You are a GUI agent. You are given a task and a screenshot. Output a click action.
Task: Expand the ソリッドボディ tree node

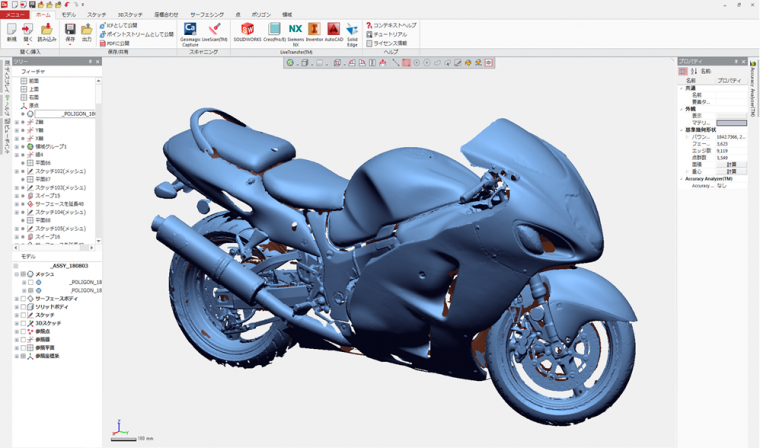16,307
